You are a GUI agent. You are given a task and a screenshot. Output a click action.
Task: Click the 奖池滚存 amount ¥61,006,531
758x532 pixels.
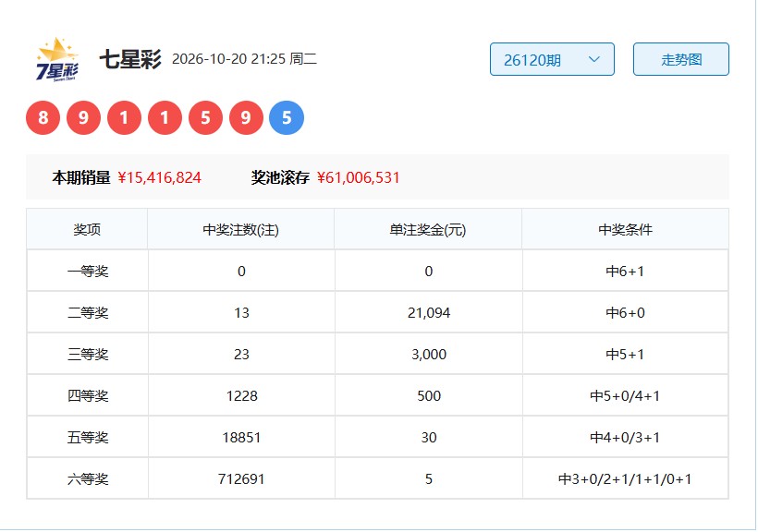pos(359,178)
